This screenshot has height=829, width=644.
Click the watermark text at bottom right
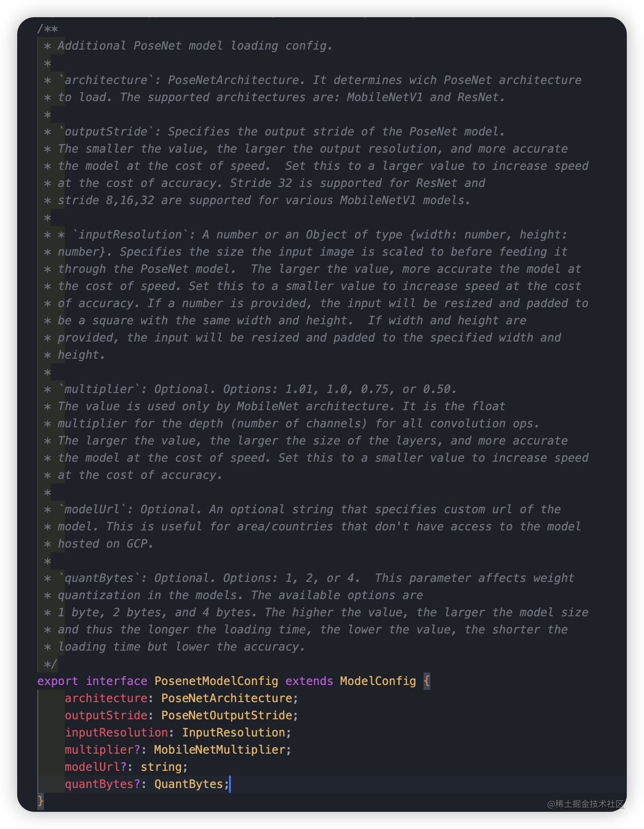586,804
